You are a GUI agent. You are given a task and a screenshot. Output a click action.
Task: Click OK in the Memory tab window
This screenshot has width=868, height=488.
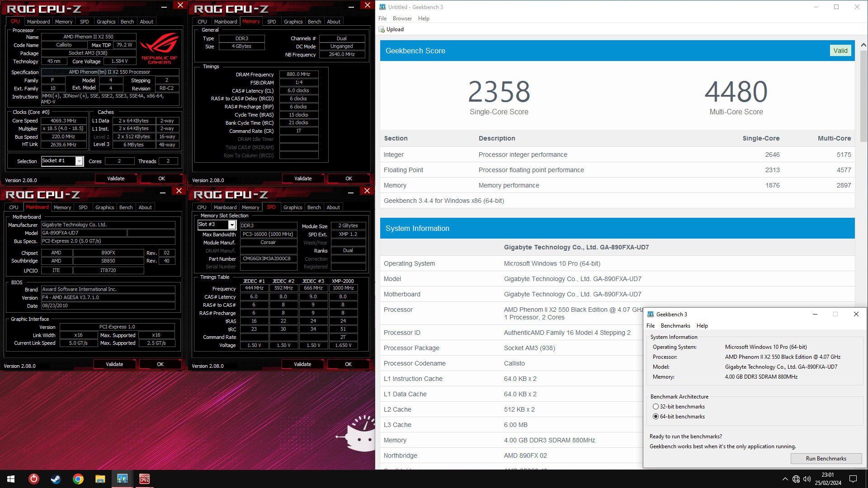click(349, 178)
